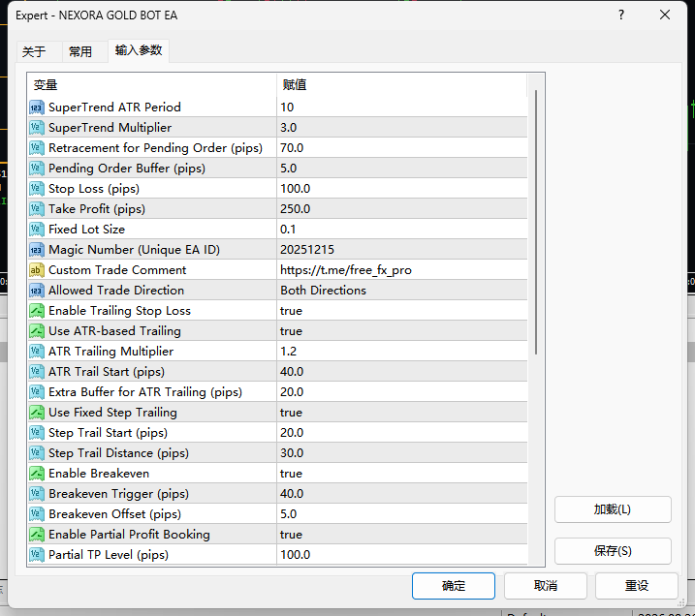Edit the SuperTrend Multiplier value 3.0
Viewport: 695px width, 616px height.
point(402,128)
